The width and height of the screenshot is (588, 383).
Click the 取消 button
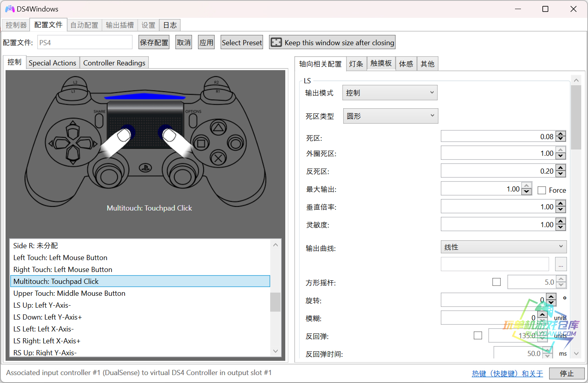click(184, 42)
